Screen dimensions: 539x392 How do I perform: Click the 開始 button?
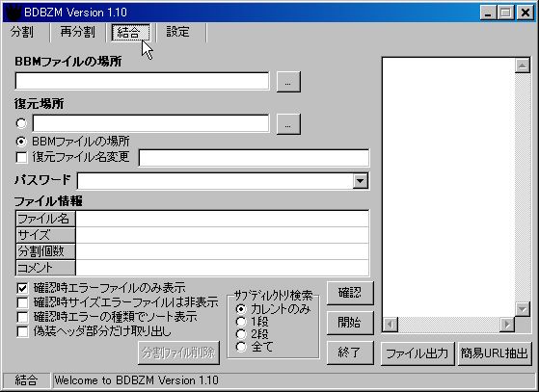point(350,323)
